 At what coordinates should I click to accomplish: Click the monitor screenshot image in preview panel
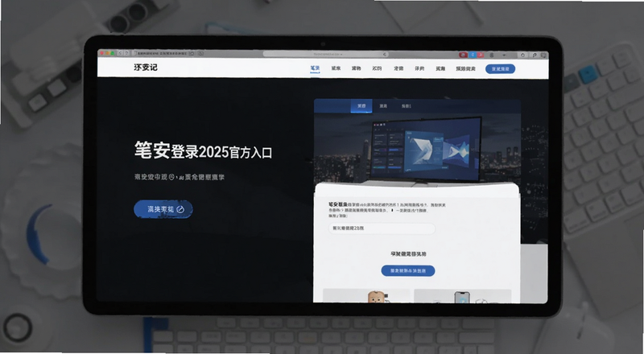coord(426,150)
